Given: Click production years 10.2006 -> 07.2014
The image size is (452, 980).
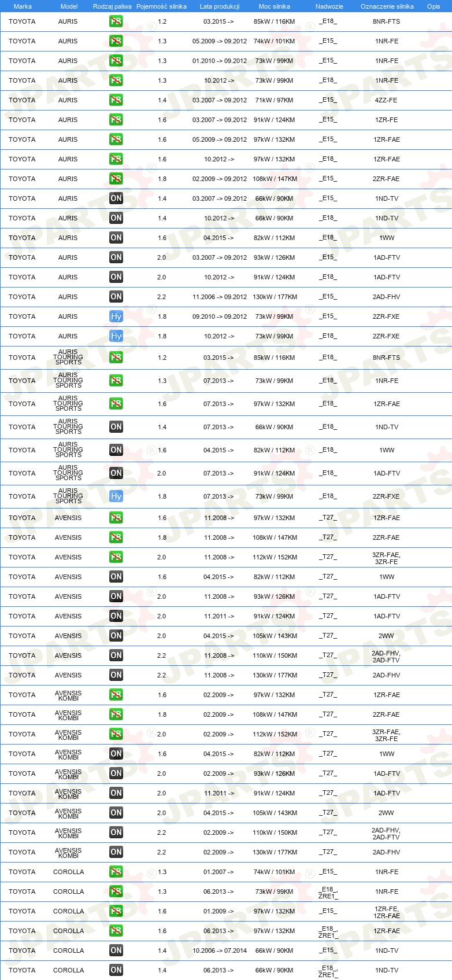Looking at the screenshot, I should (220, 950).
